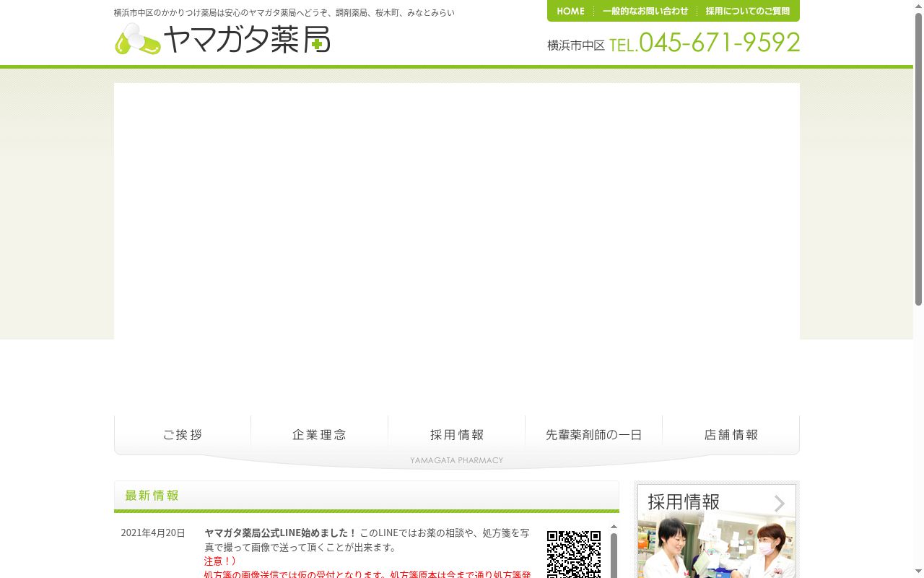Click the 最新情報 section heading

pos(152,496)
